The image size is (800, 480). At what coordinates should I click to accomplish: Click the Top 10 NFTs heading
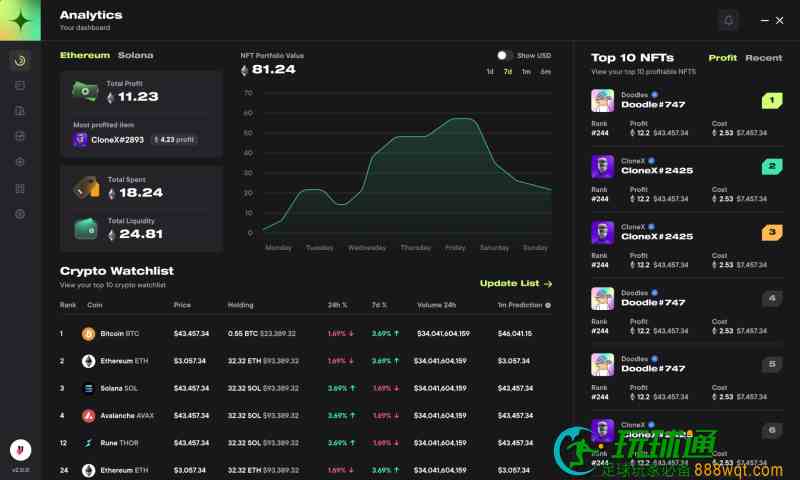coord(632,58)
